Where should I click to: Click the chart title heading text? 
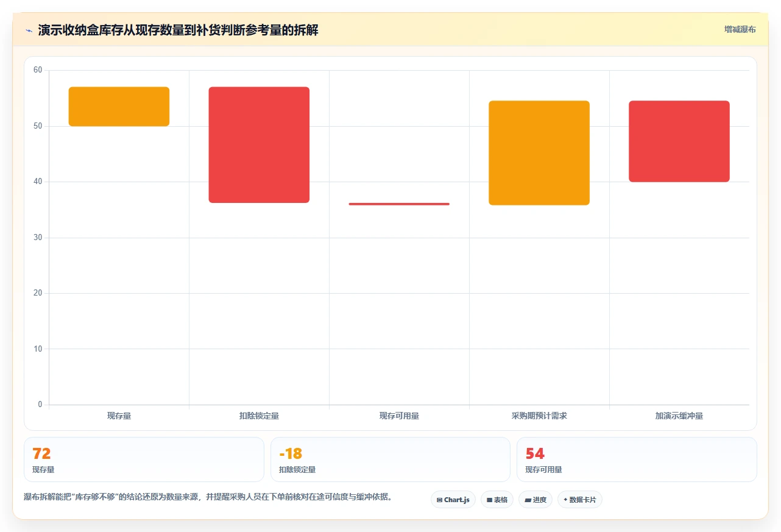178,30
